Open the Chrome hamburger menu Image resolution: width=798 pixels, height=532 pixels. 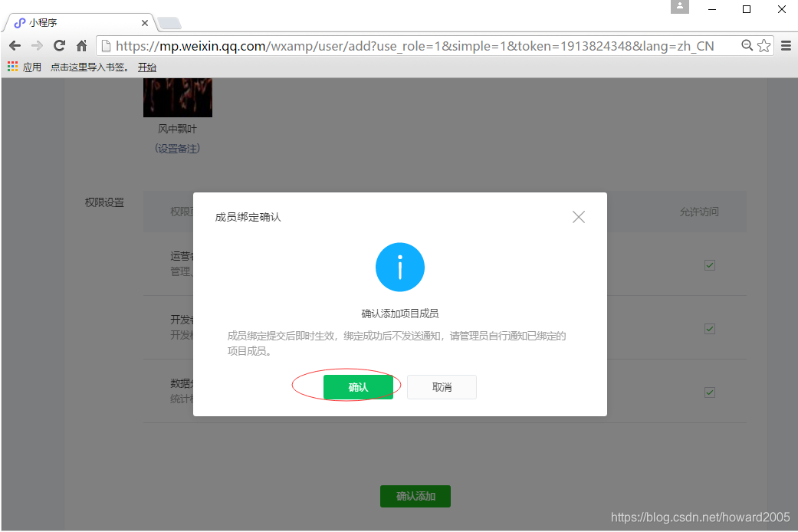click(786, 46)
